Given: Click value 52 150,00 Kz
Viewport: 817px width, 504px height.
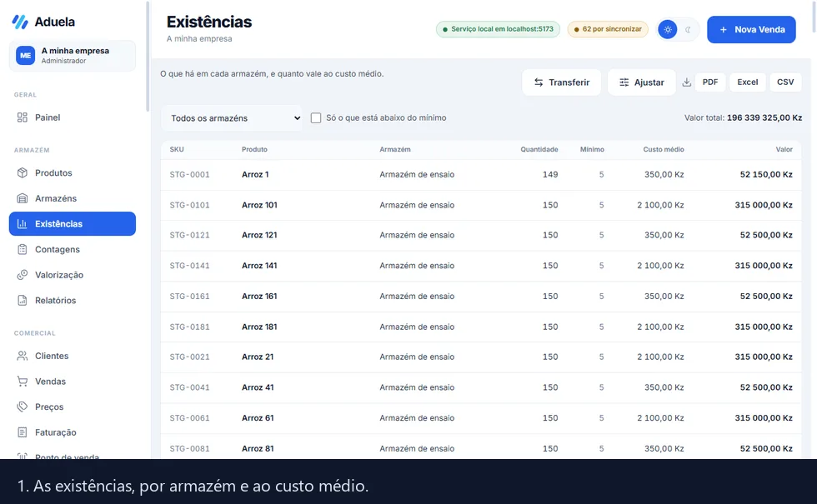Looking at the screenshot, I should click(766, 174).
